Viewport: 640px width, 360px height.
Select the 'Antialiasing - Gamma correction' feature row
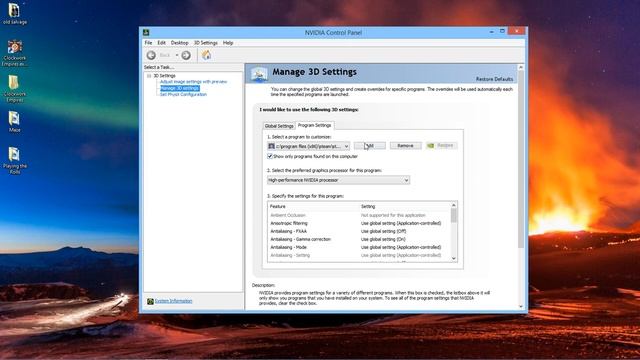tap(359, 239)
